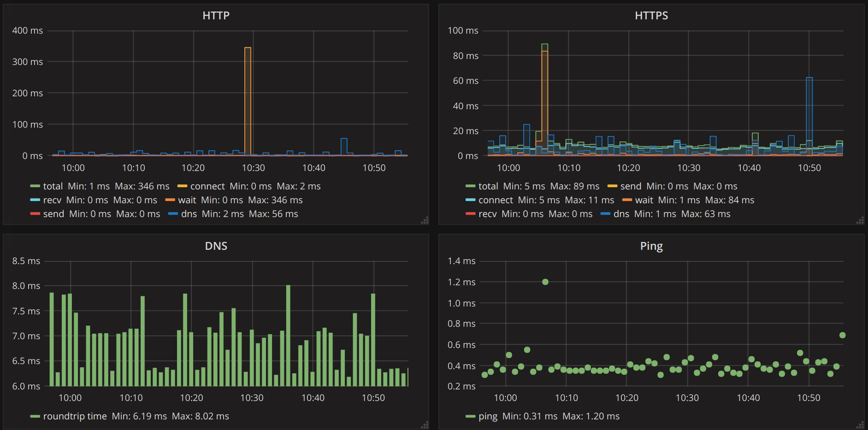Open color picker for HTTP 'wait' orange swatch

pyautogui.click(x=170, y=200)
